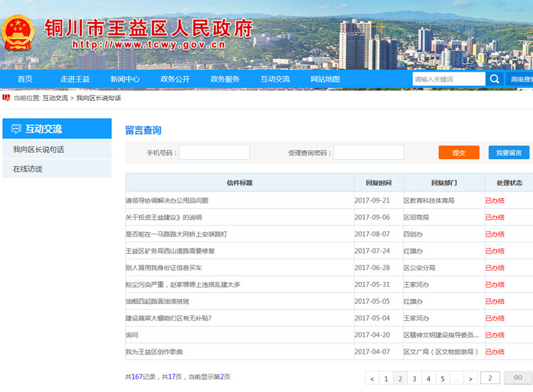Viewport: 533px width, 392px height.
Task: Click into the 手机号码 input field
Action: (214, 153)
